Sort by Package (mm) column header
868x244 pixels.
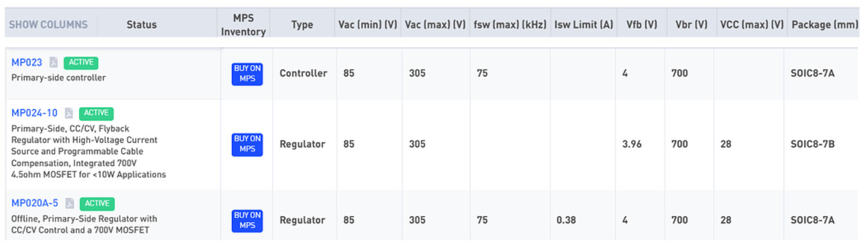tap(825, 25)
